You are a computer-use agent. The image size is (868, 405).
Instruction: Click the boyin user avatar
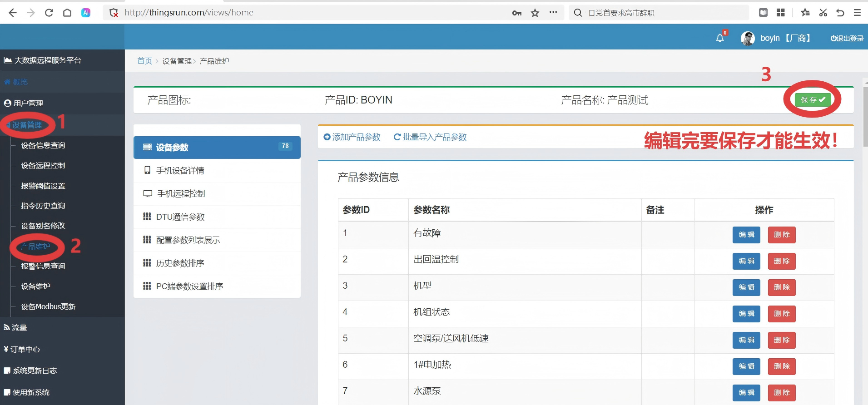[x=748, y=39]
